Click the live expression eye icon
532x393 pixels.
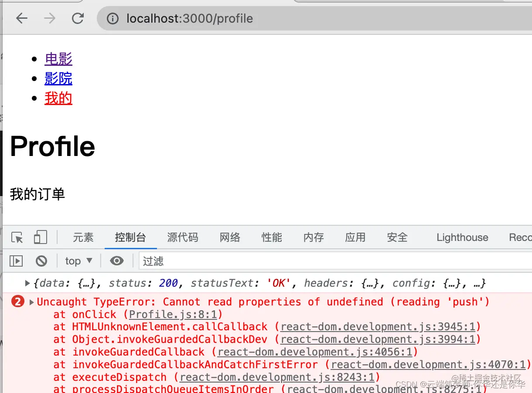[x=116, y=261]
